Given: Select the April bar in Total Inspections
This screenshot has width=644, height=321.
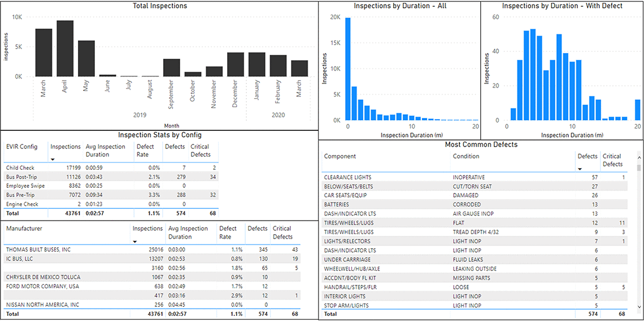Looking at the screenshot, I should [x=65, y=49].
